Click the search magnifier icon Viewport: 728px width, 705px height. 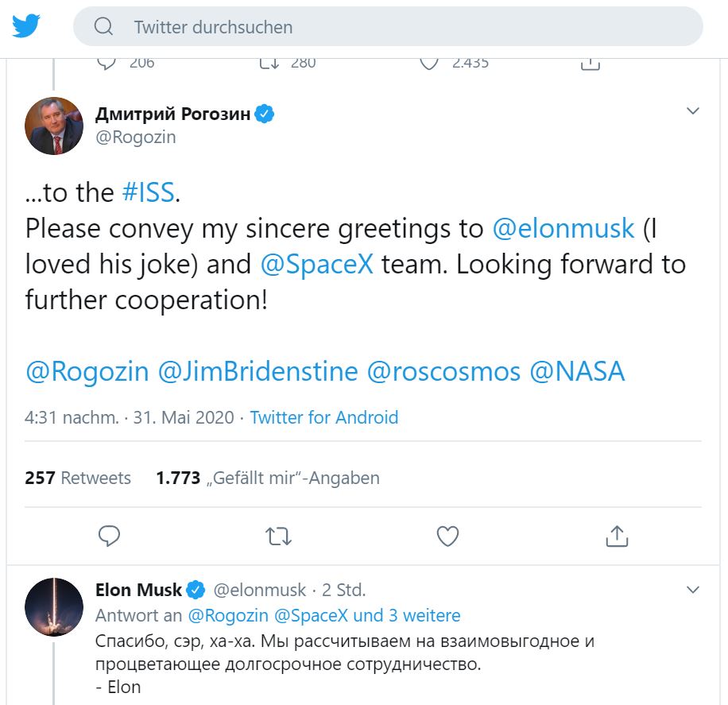[x=103, y=27]
